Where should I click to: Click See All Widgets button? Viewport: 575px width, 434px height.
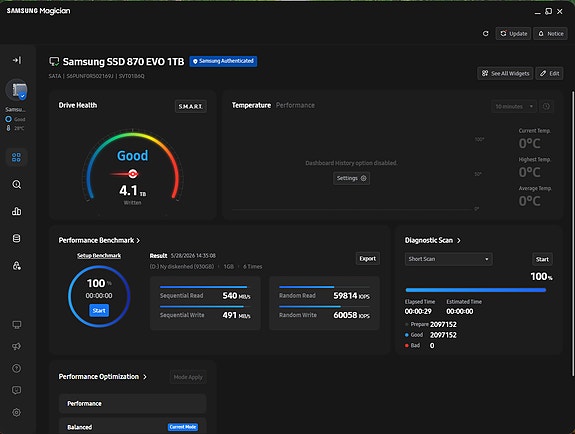click(505, 73)
